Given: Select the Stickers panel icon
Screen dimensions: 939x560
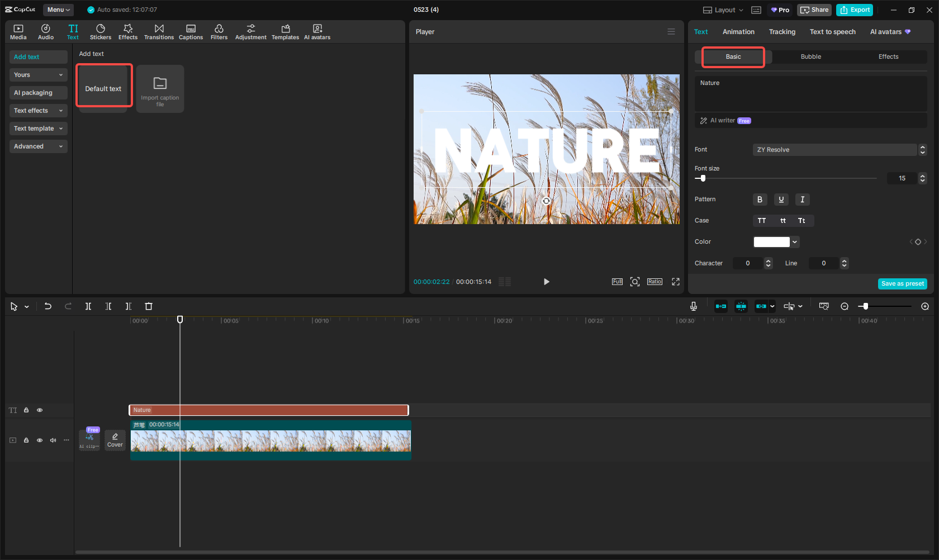Looking at the screenshot, I should [101, 31].
